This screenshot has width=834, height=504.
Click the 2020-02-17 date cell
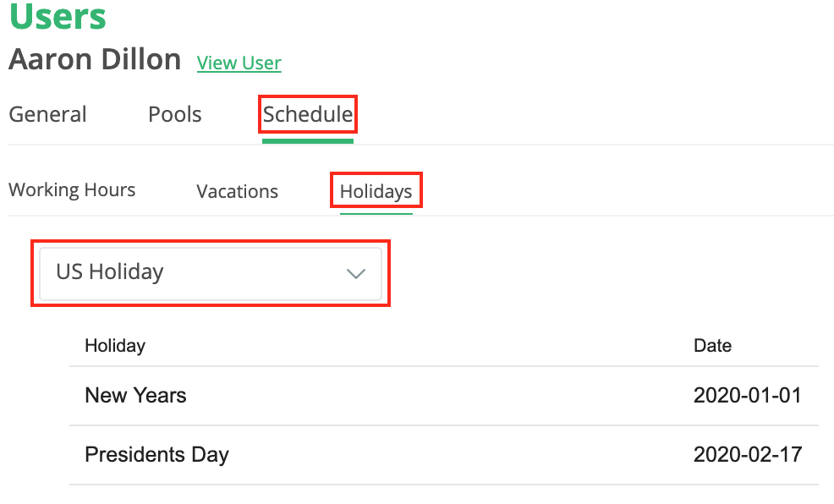click(x=747, y=454)
